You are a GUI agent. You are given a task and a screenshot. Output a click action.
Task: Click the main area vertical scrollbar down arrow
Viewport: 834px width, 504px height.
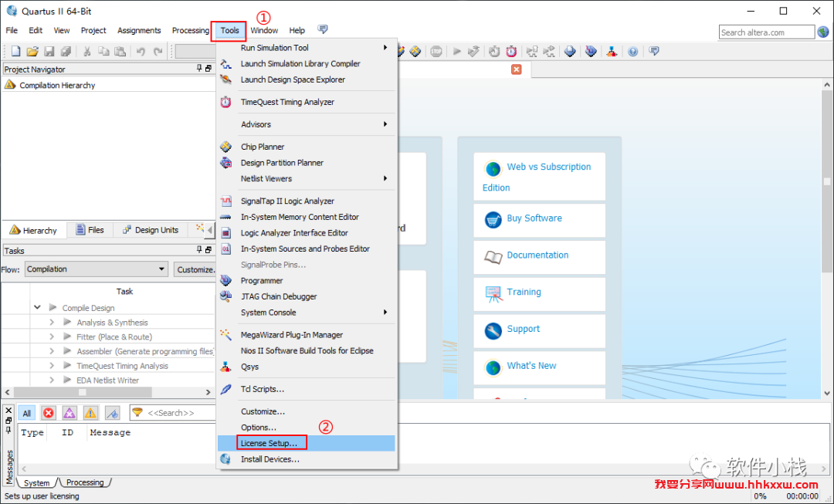(x=826, y=393)
